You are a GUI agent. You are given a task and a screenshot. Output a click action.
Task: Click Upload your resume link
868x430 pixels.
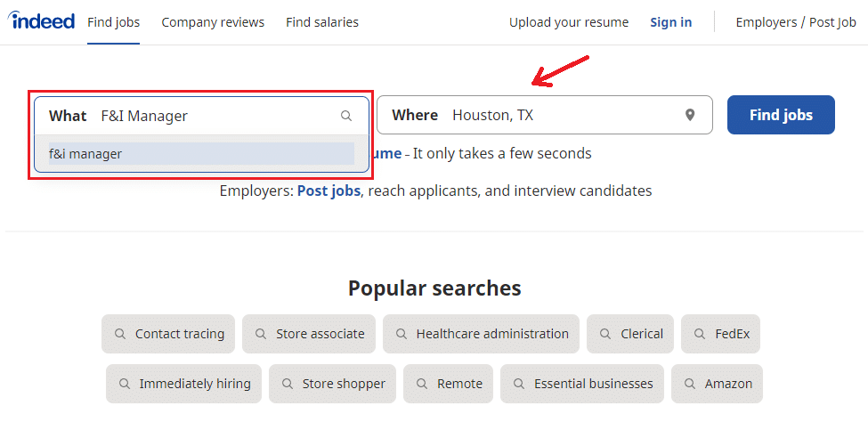point(569,22)
